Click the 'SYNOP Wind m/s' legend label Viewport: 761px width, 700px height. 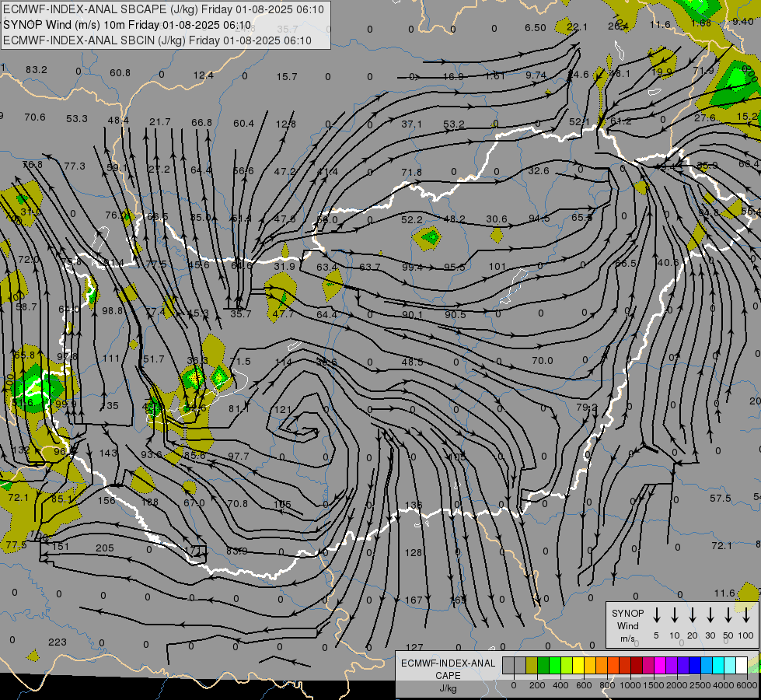click(x=627, y=625)
